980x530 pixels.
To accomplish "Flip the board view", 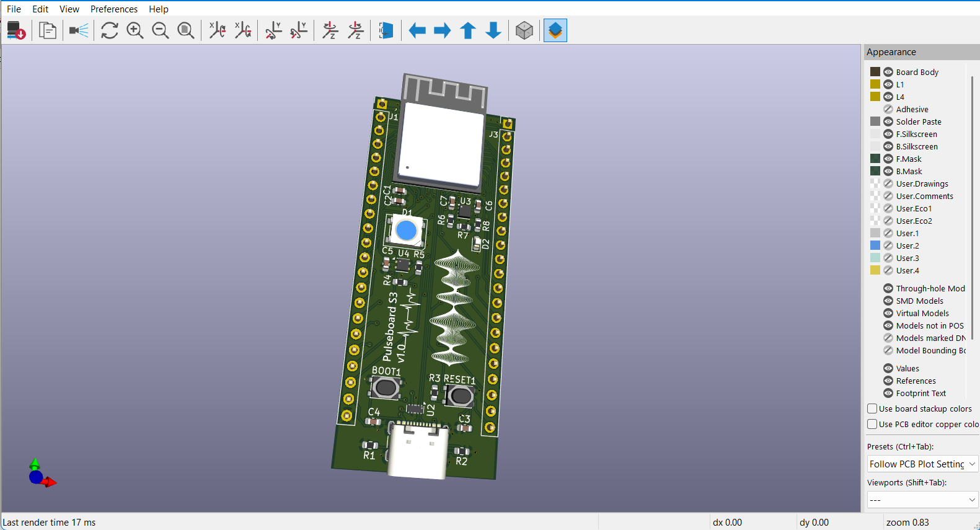I will pyautogui.click(x=386, y=30).
